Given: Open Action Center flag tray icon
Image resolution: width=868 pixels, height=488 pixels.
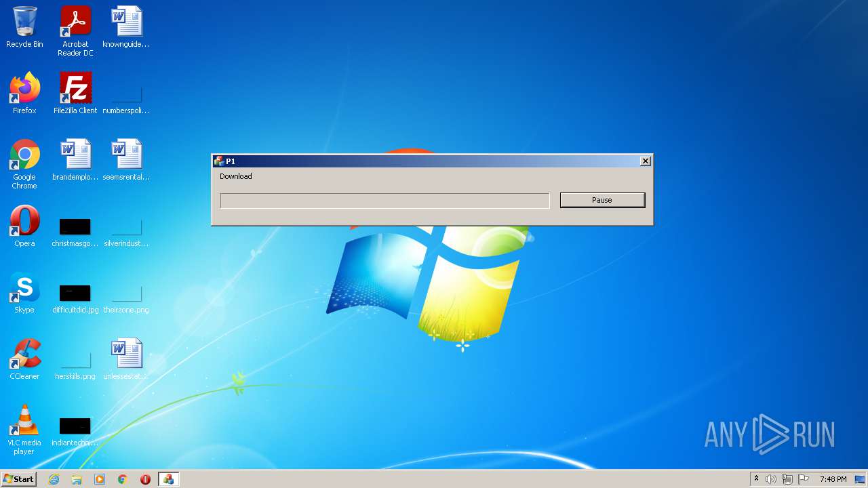Looking at the screenshot, I should [x=804, y=479].
